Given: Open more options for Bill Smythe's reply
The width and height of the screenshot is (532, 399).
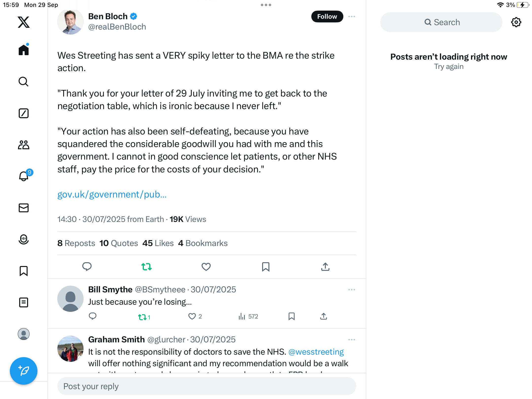Looking at the screenshot, I should pos(352,290).
